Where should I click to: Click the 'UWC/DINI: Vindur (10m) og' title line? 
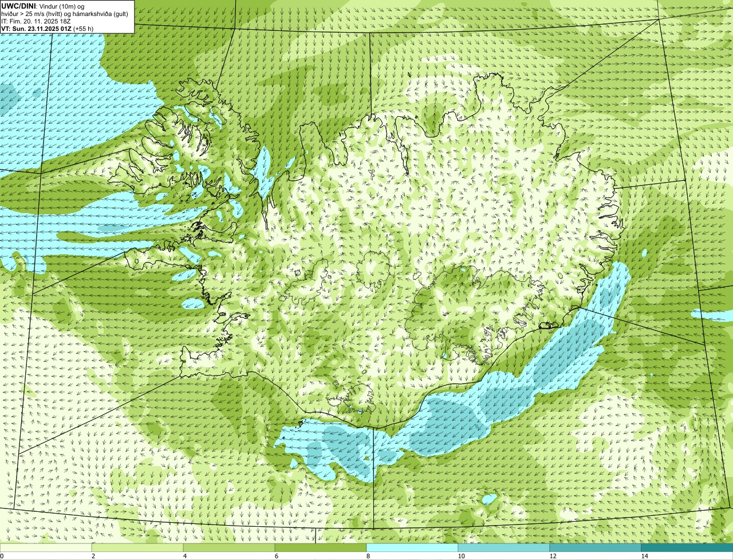pyautogui.click(x=43, y=6)
